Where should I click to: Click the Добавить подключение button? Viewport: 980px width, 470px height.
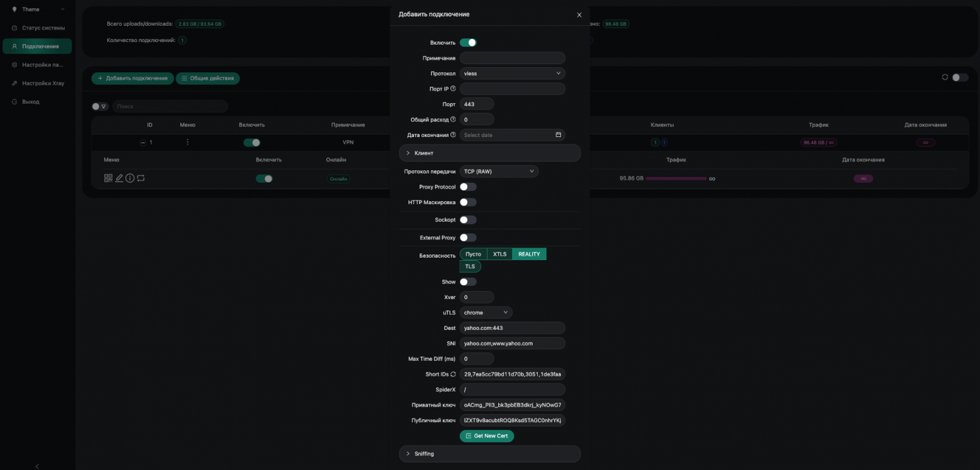click(x=133, y=79)
